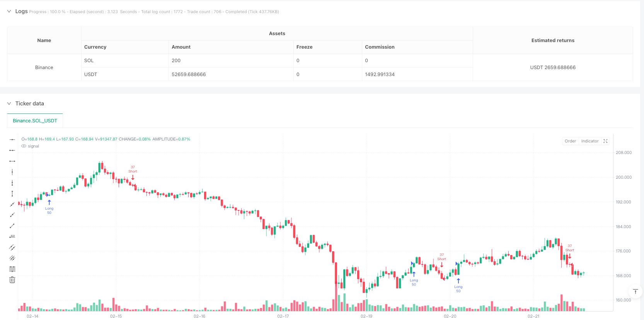
Task: Click the trash icon to delete drawings
Action: (x=12, y=280)
